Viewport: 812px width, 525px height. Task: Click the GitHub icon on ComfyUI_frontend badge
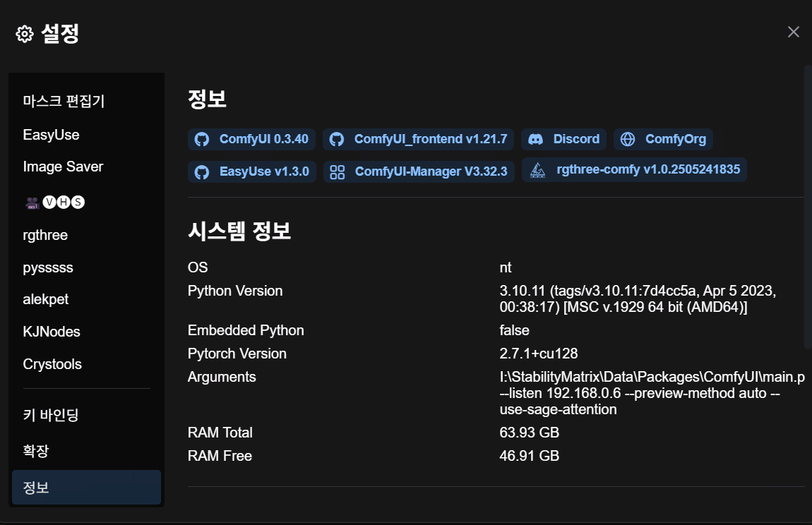pos(337,139)
